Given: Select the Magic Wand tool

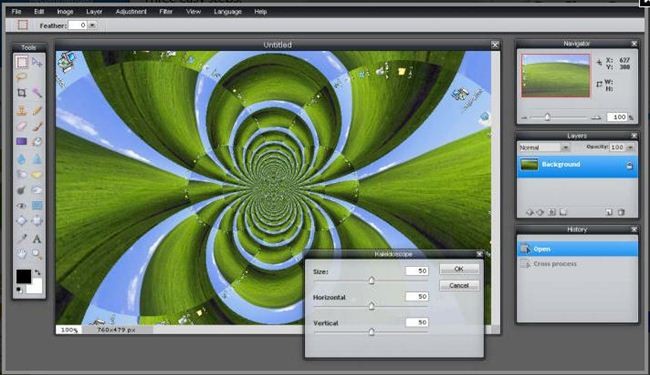Looking at the screenshot, I should (x=37, y=92).
